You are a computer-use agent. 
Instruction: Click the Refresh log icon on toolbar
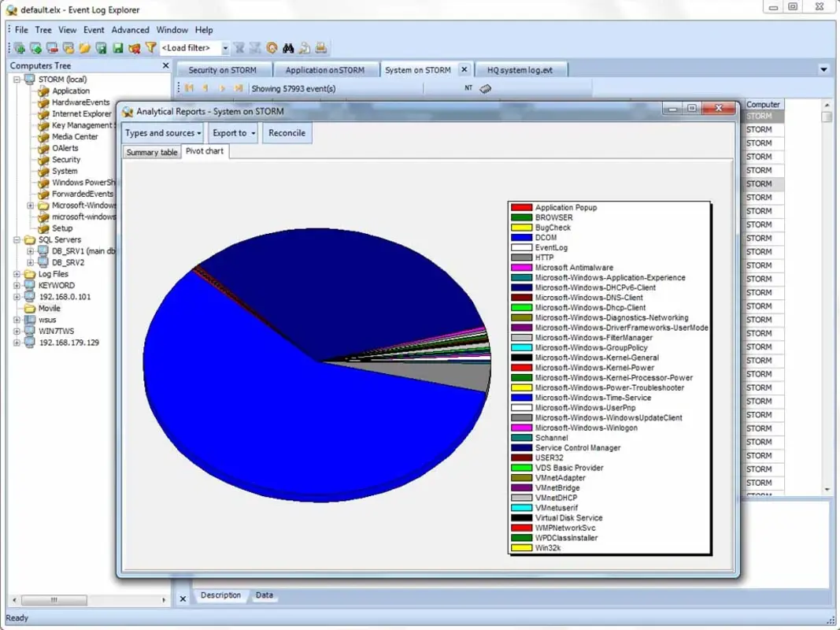[272, 47]
